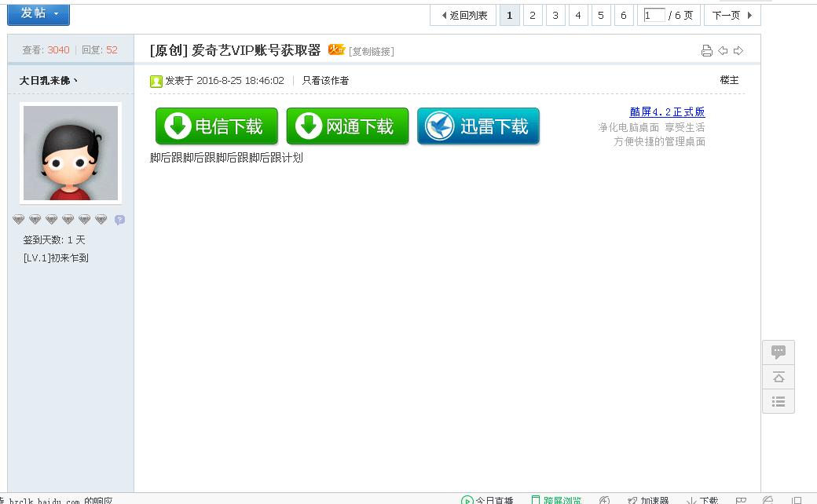
Task: Click the quick reply speech bubble icon on the side panel
Action: pyautogui.click(x=779, y=352)
